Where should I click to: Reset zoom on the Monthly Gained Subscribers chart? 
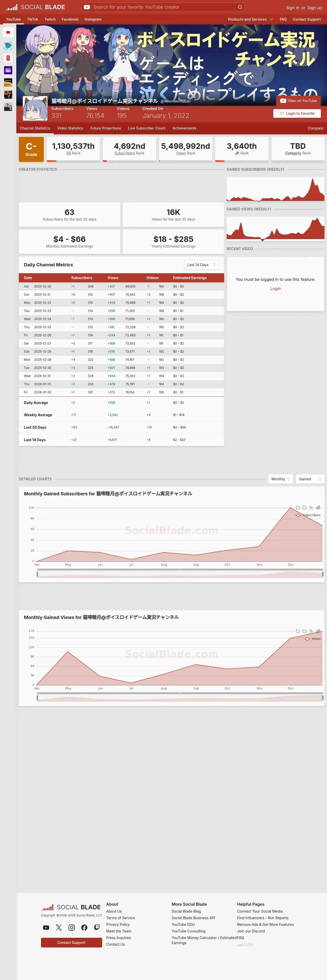304,508
